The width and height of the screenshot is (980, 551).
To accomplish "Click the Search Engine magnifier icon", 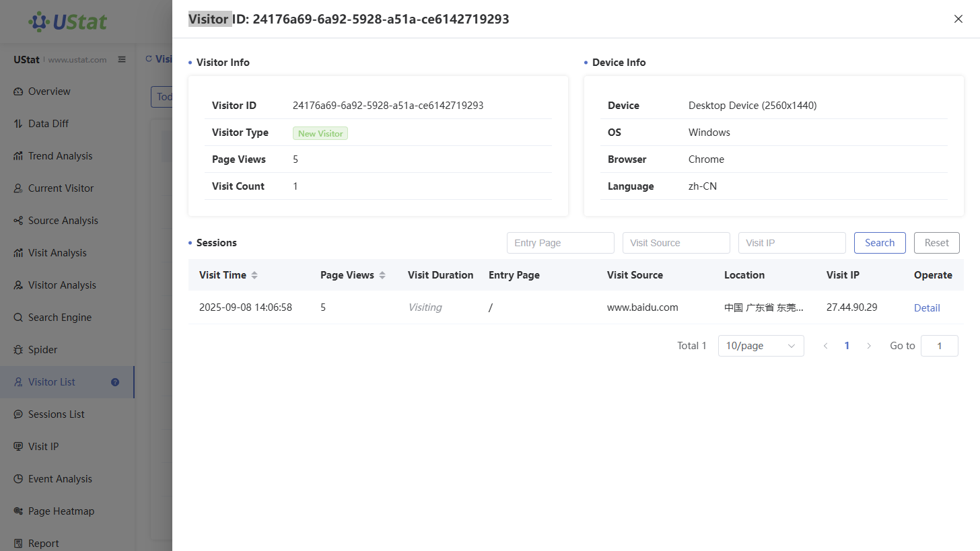I will [x=18, y=318].
